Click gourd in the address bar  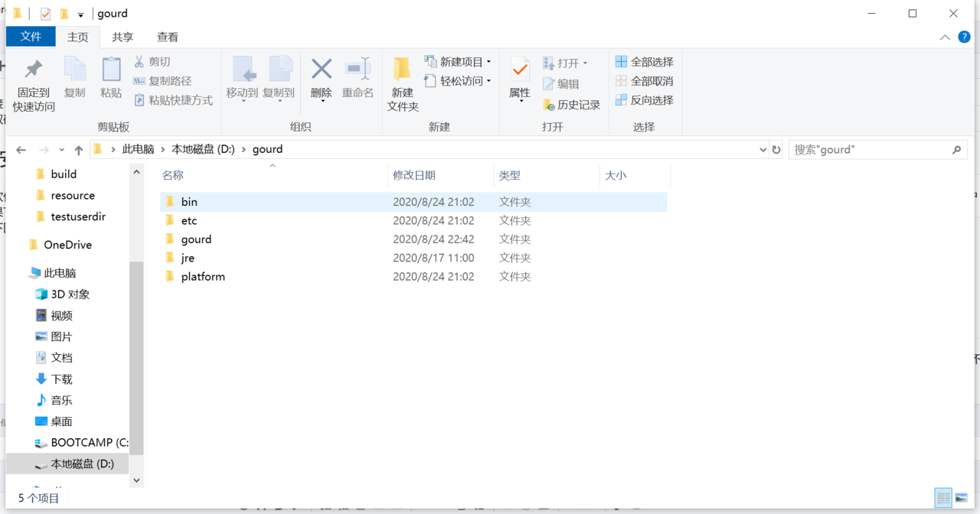(x=267, y=149)
